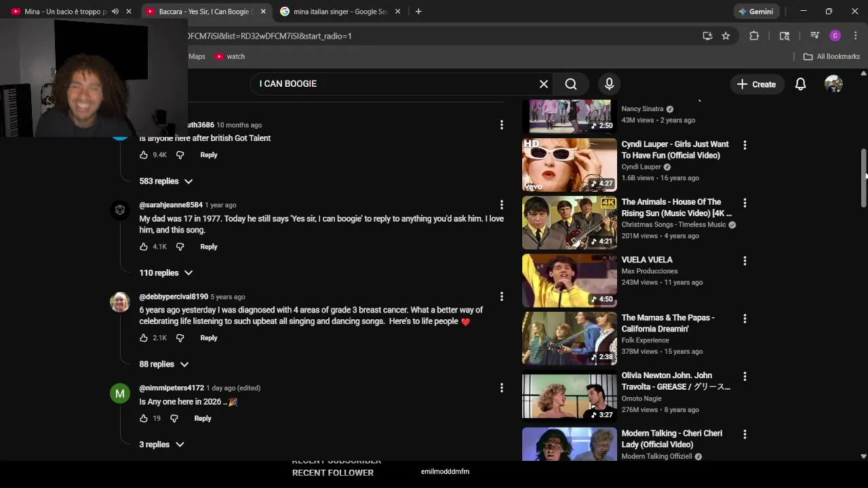The image size is (868, 488).
Task: Open The Animals video thumbnail
Action: pyautogui.click(x=569, y=223)
